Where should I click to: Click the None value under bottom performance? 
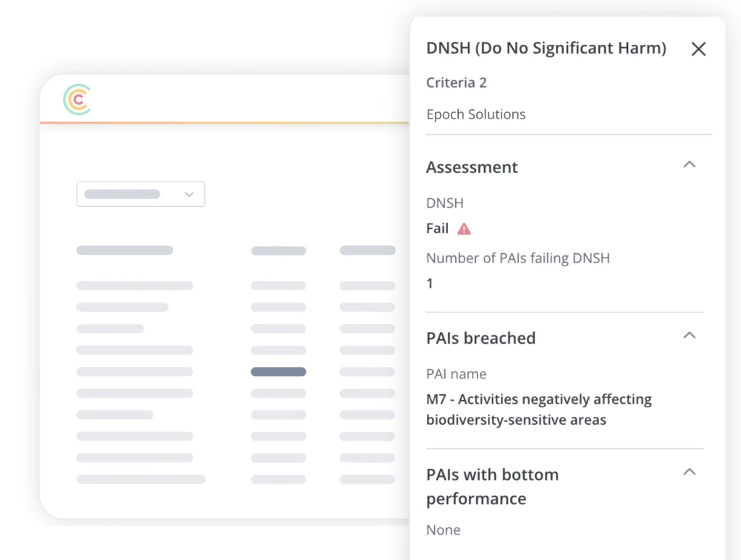pyautogui.click(x=443, y=530)
